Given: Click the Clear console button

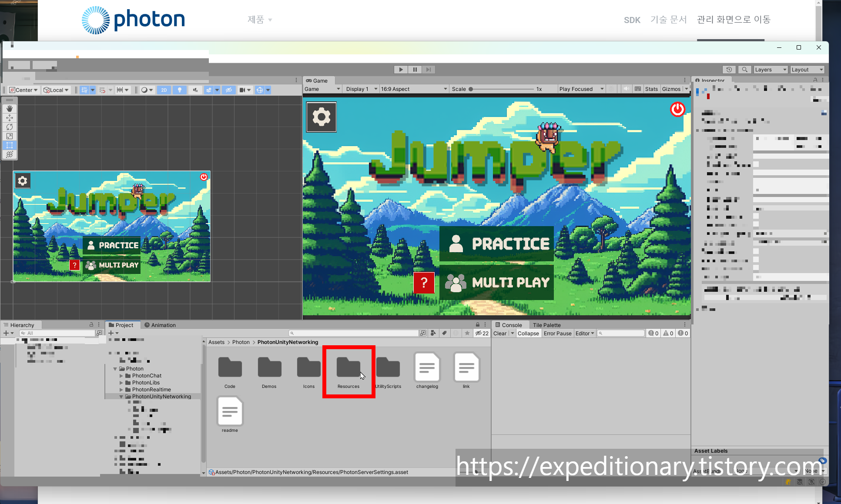Looking at the screenshot, I should (499, 334).
